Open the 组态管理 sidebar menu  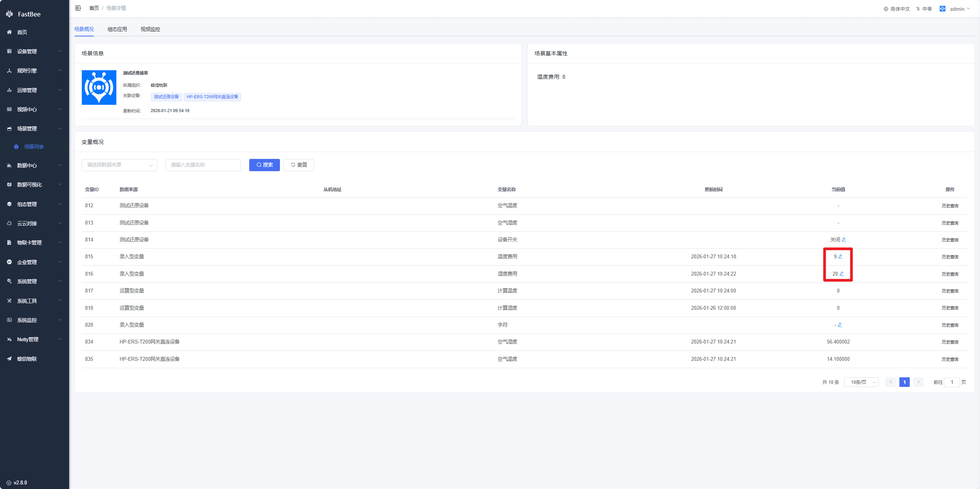coord(35,204)
